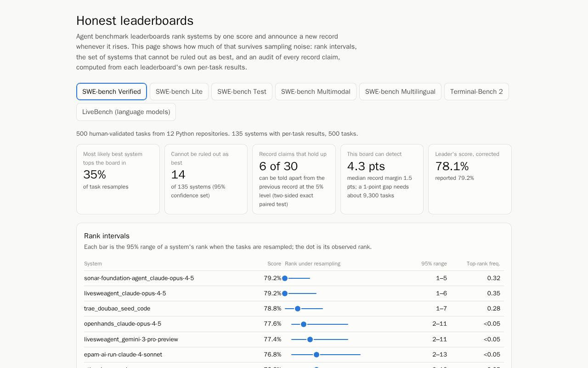Click the 77.4% score for livesweagent_gemini-3-pro-preview
Image resolution: width=588 pixels, height=368 pixels.
272,339
